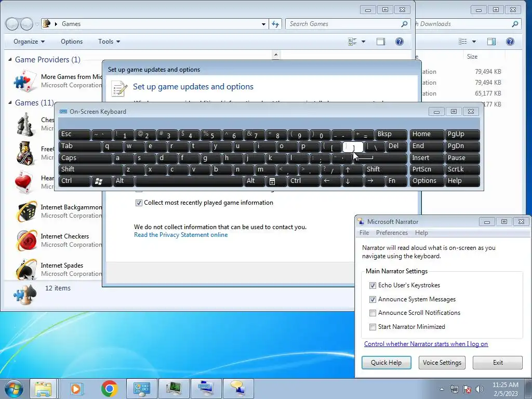Click Quick Help button in Narrator
The image size is (532, 399).
[x=386, y=362]
